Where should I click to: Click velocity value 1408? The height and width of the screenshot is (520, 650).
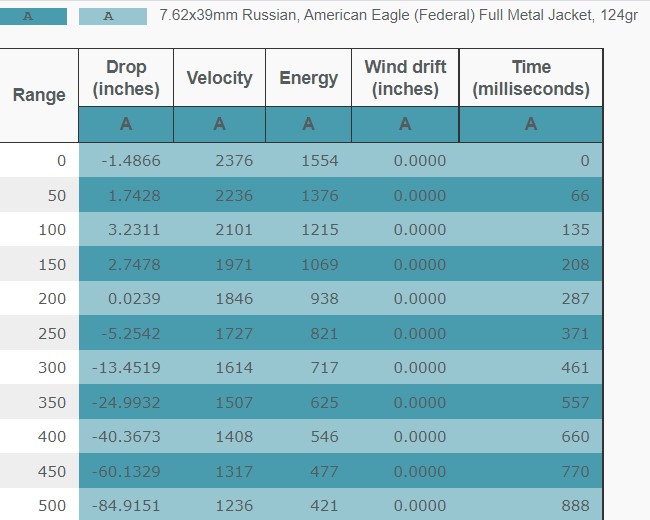click(x=234, y=436)
